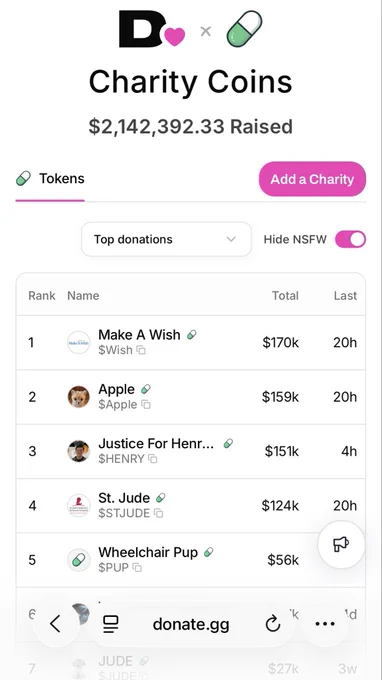Open the Make A Wish token
Viewport: 382px width, 680px height.
point(191,343)
